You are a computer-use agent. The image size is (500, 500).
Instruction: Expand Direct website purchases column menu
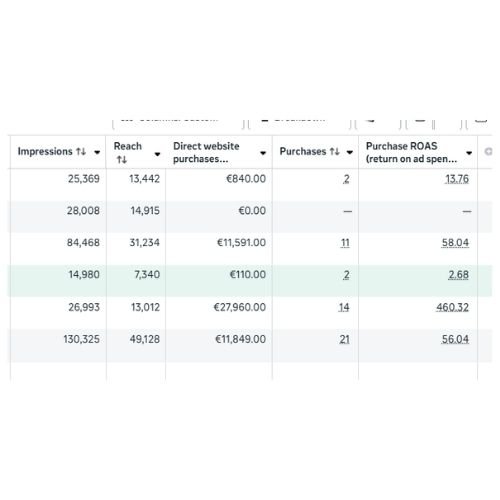point(263,153)
